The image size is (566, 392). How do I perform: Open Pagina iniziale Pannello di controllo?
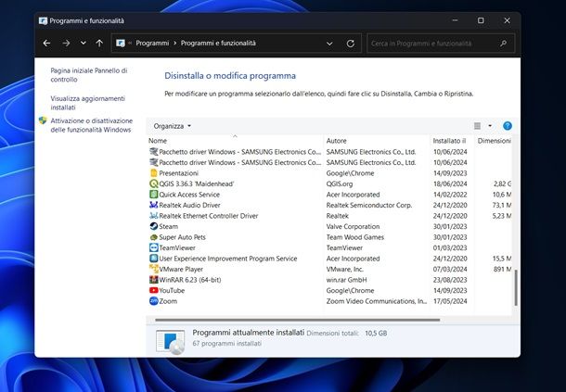(x=89, y=75)
